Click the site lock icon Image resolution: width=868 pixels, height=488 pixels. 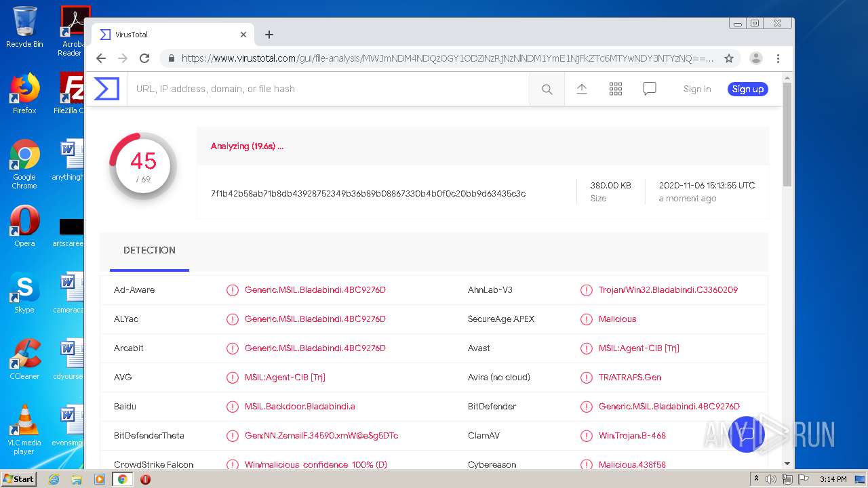pyautogui.click(x=172, y=58)
